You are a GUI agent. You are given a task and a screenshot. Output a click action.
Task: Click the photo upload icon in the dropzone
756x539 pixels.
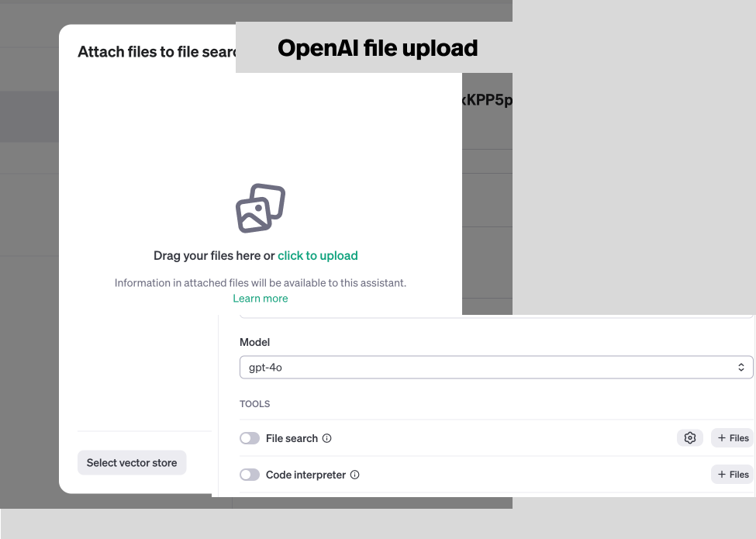point(260,207)
